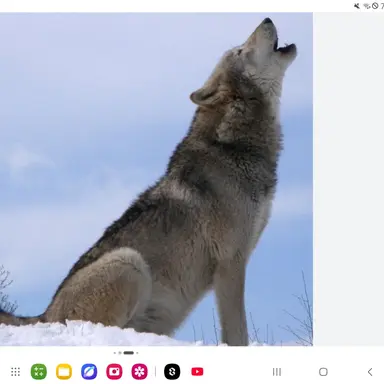
Task: Tap the do-not-disturb circle status icon
Action: [x=375, y=6]
